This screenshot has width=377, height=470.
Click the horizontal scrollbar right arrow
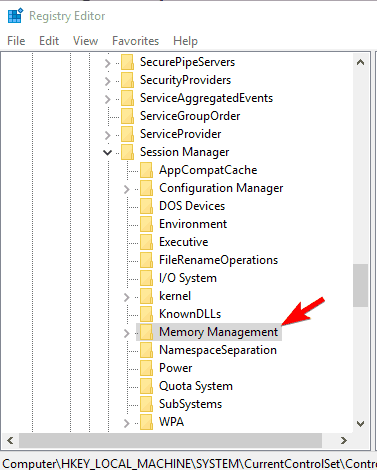(x=344, y=440)
